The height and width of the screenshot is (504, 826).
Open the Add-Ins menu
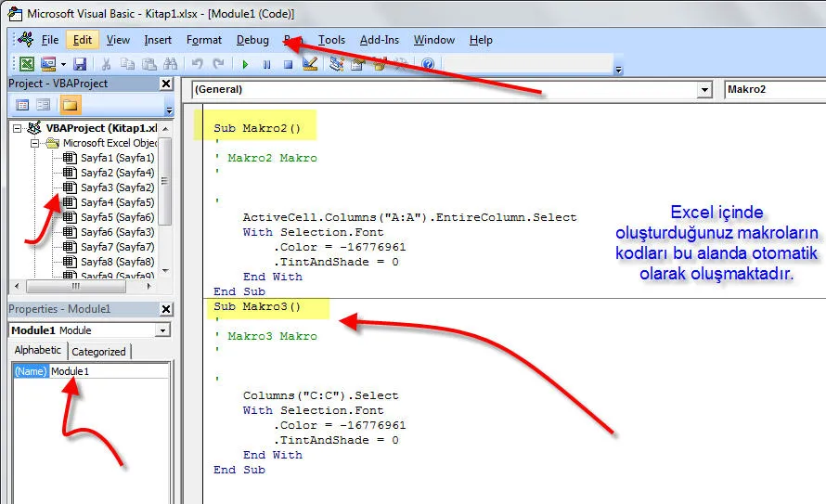(x=379, y=40)
